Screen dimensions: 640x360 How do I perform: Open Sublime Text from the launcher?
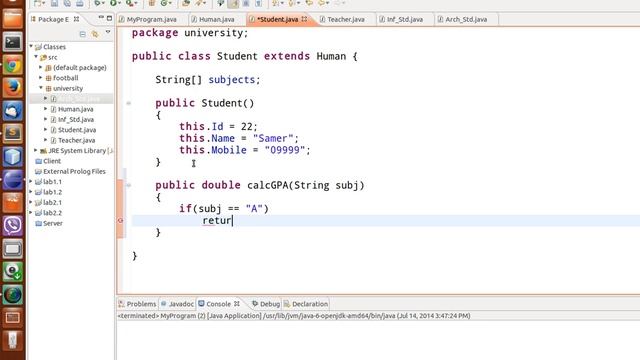point(13,133)
